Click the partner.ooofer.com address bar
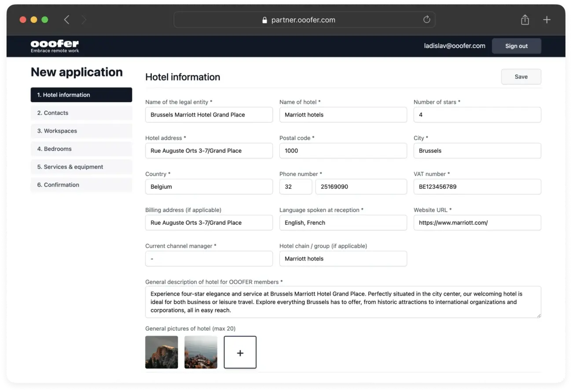 click(304, 20)
